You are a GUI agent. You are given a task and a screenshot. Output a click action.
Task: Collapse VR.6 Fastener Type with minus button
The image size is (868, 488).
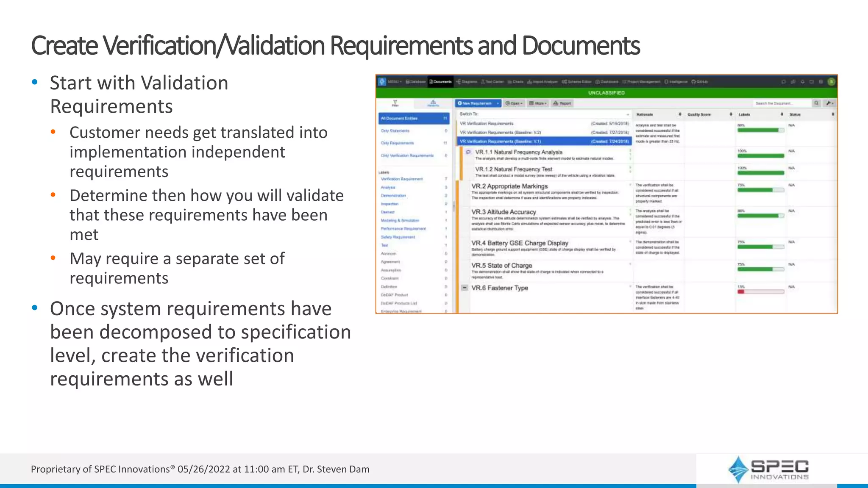point(465,288)
